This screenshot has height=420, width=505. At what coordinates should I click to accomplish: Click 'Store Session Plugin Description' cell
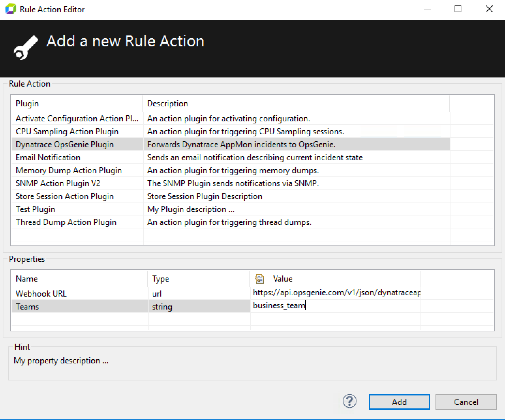tap(205, 196)
